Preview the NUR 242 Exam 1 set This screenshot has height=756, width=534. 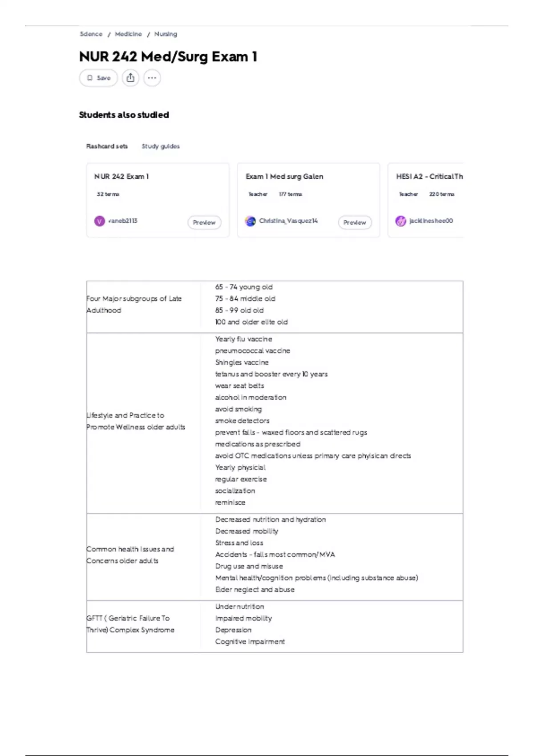click(x=204, y=222)
